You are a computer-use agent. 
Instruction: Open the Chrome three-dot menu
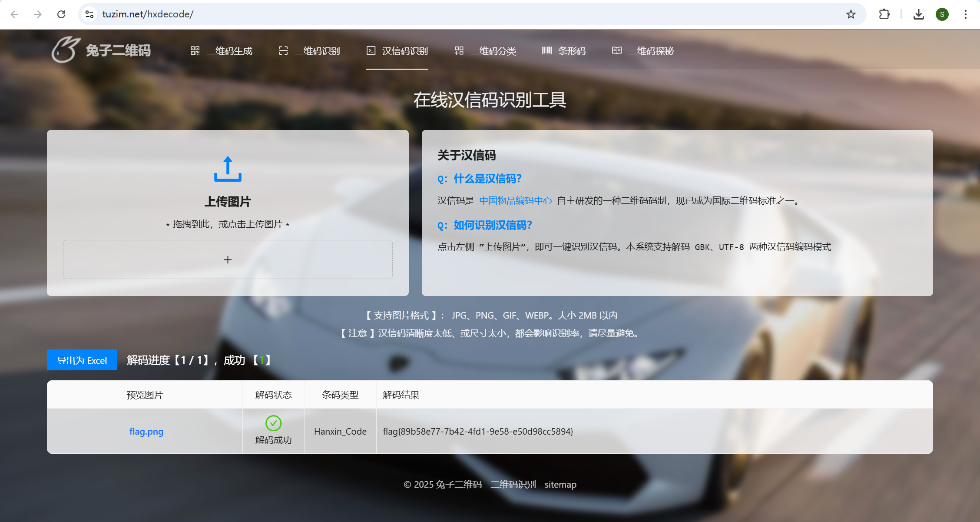965,14
